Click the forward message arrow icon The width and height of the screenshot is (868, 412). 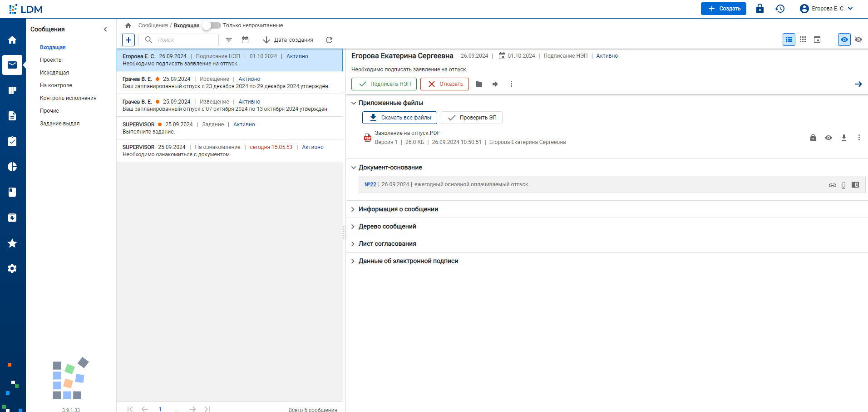tap(495, 84)
